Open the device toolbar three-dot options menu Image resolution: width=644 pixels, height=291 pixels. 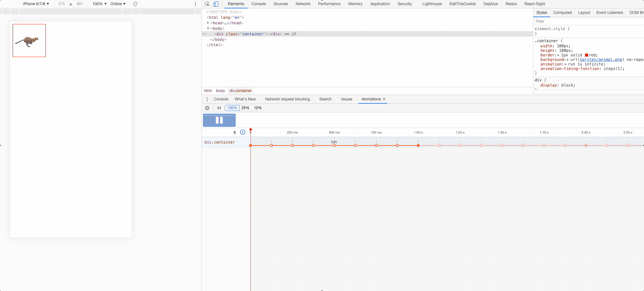[195, 4]
